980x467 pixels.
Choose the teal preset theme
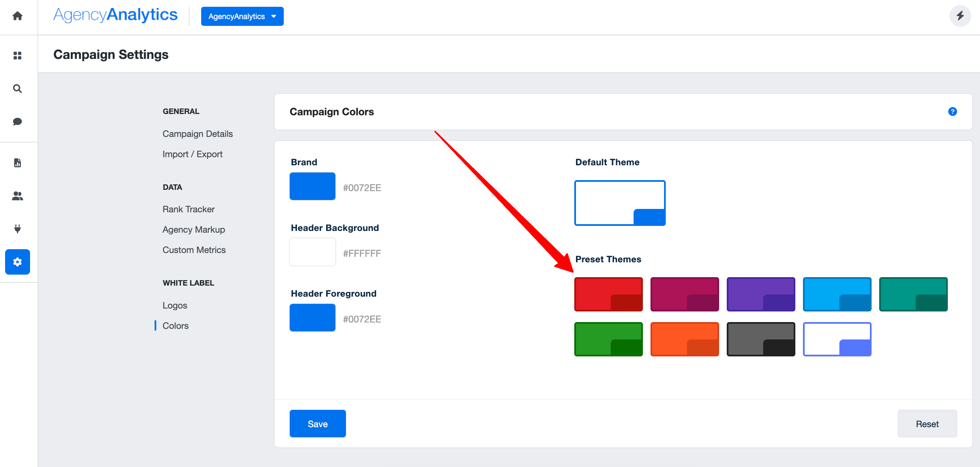(x=914, y=295)
